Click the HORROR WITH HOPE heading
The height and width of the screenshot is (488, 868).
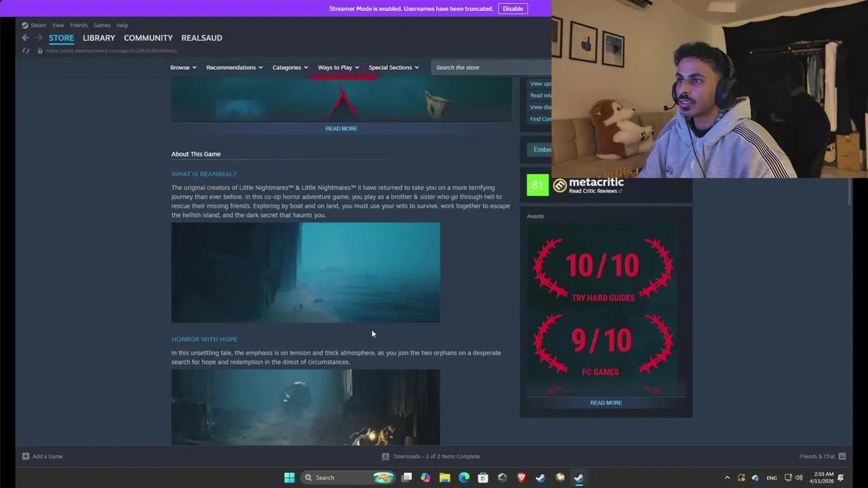[x=204, y=339]
